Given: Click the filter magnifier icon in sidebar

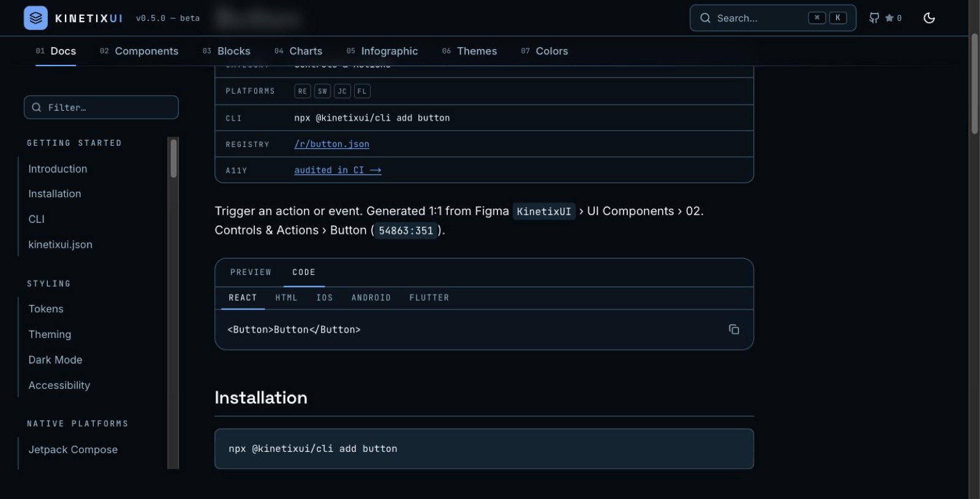Looking at the screenshot, I should pyautogui.click(x=37, y=107).
